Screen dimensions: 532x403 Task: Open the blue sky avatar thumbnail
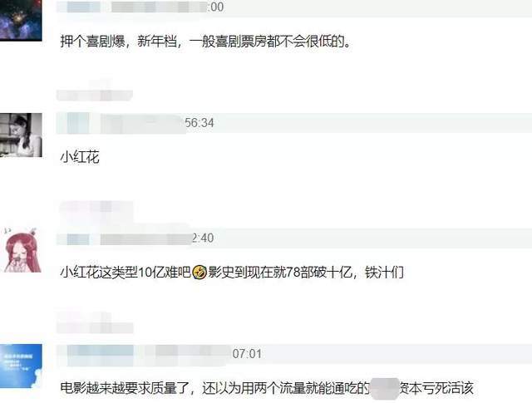(x=21, y=366)
